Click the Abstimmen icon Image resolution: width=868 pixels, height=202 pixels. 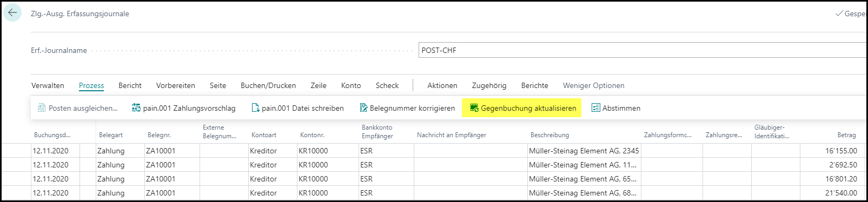click(596, 108)
